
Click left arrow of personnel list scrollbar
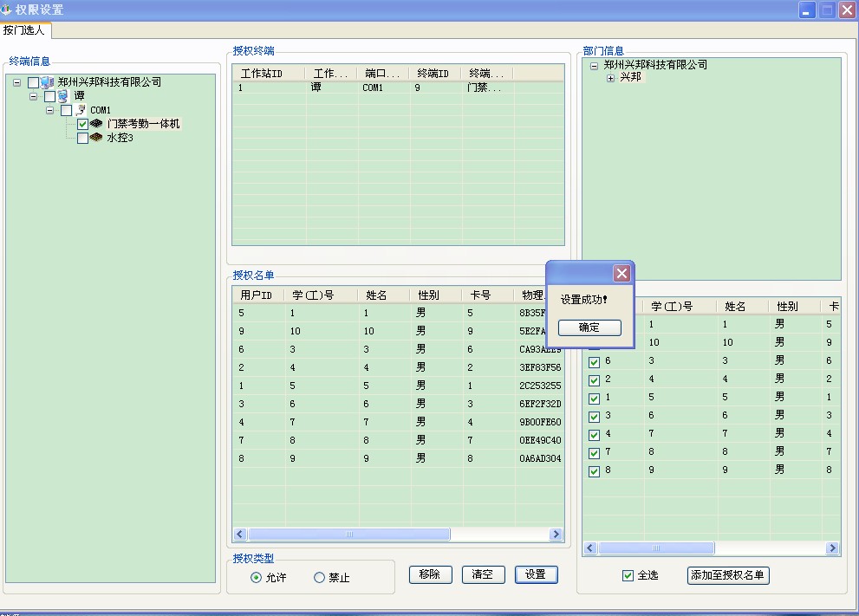coord(590,548)
